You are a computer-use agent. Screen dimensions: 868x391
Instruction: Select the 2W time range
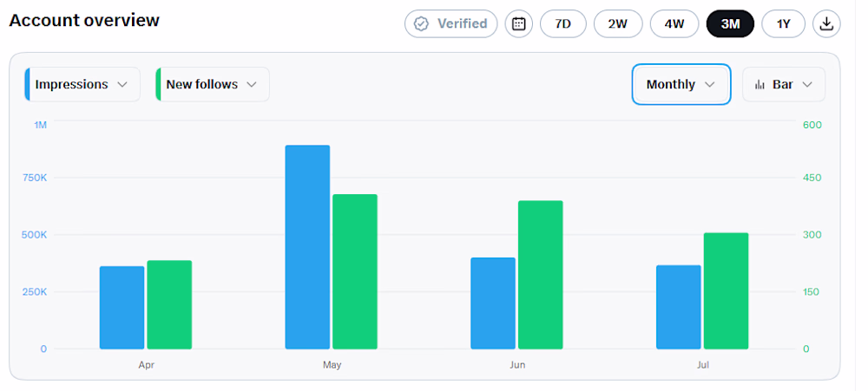(618, 23)
